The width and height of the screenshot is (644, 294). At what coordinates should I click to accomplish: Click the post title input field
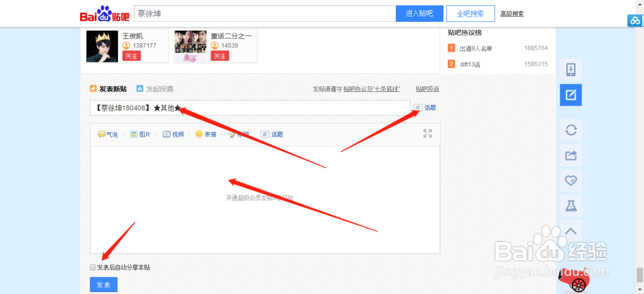pyautogui.click(x=250, y=108)
